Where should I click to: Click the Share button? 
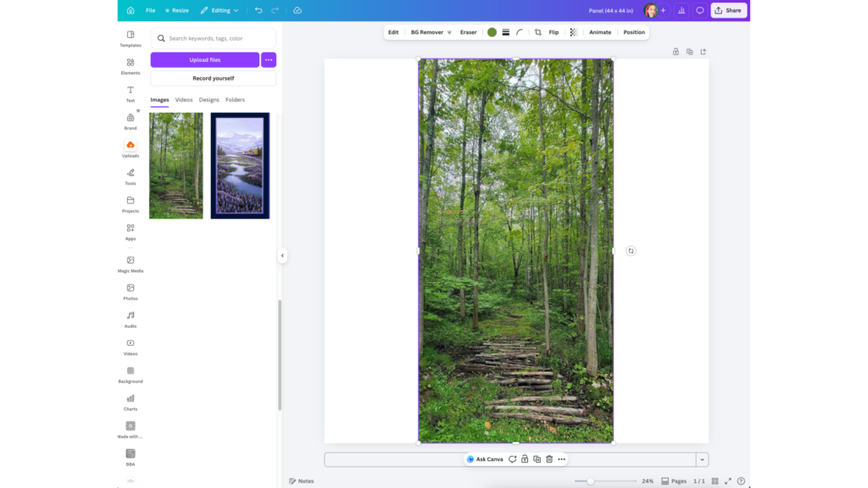[x=728, y=10]
